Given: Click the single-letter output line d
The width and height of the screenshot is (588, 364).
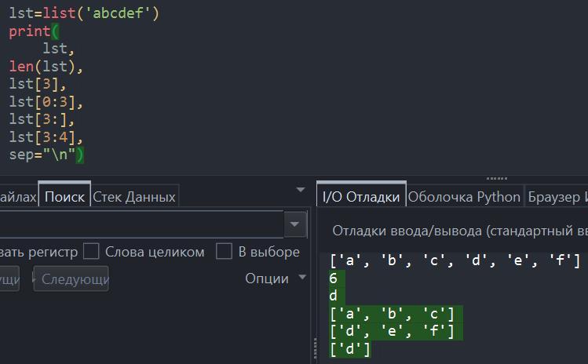Looking at the screenshot, I should pos(333,296).
